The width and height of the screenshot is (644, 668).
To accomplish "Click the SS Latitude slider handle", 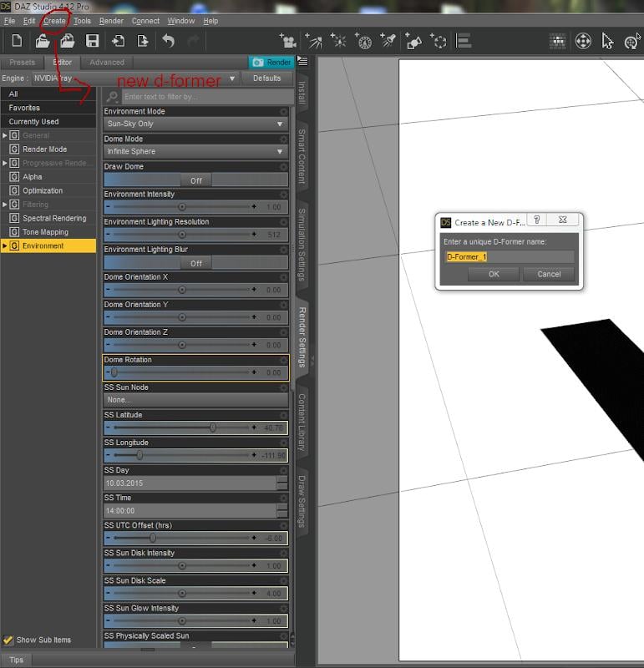I will [x=213, y=428].
